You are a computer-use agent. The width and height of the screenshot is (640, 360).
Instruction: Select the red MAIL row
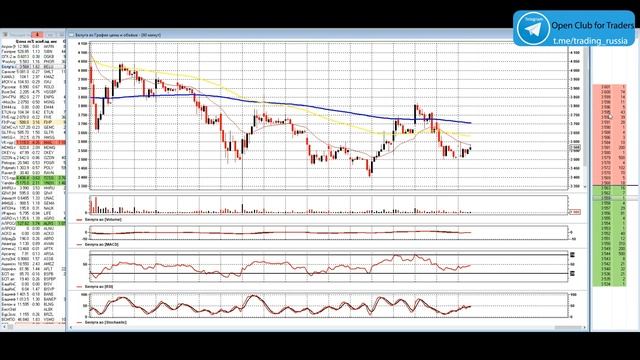[x=33, y=142]
